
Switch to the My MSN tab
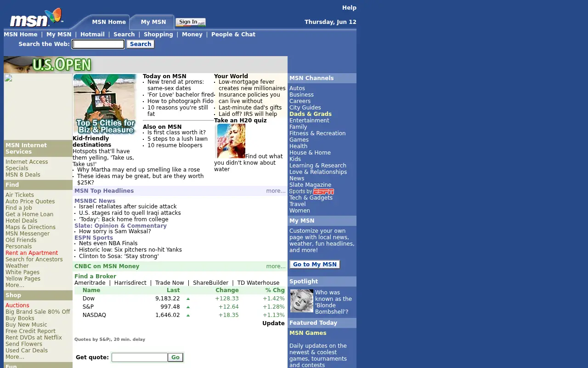click(153, 22)
